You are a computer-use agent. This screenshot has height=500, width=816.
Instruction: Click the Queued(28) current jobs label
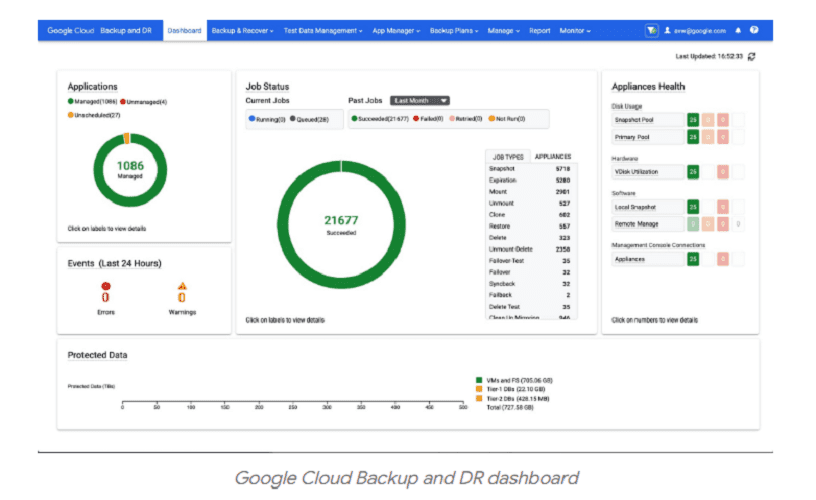click(x=309, y=119)
